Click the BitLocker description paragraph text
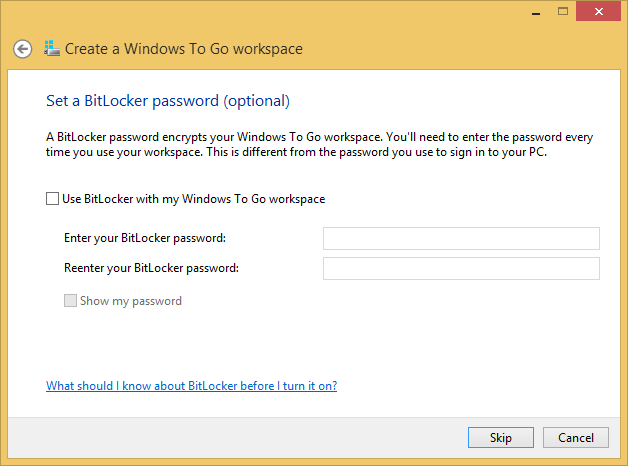The image size is (628, 466). click(x=319, y=145)
